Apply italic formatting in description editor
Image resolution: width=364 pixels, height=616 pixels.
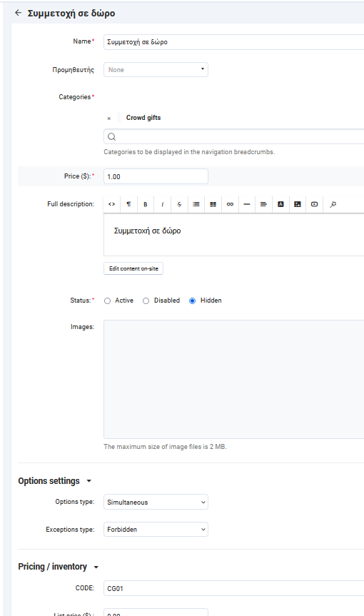tap(162, 204)
